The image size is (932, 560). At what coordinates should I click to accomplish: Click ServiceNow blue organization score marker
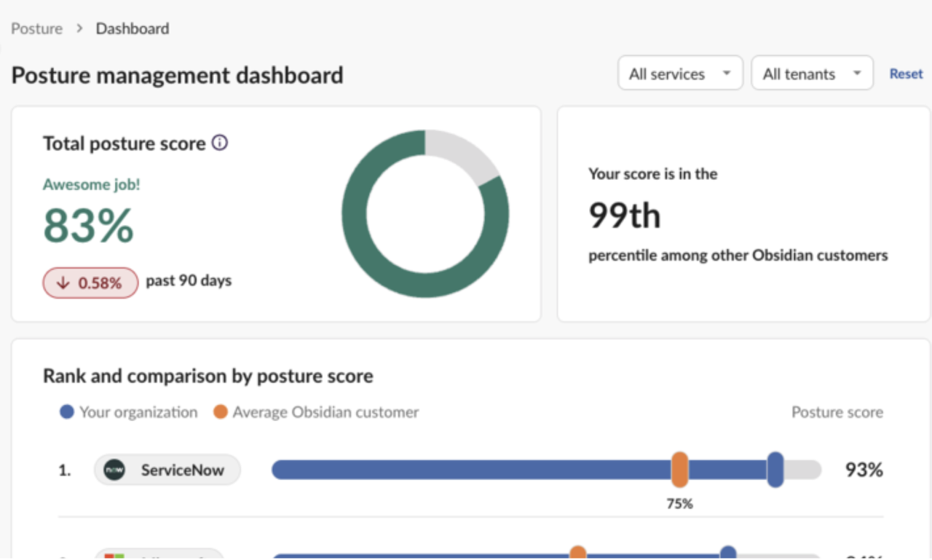point(775,470)
